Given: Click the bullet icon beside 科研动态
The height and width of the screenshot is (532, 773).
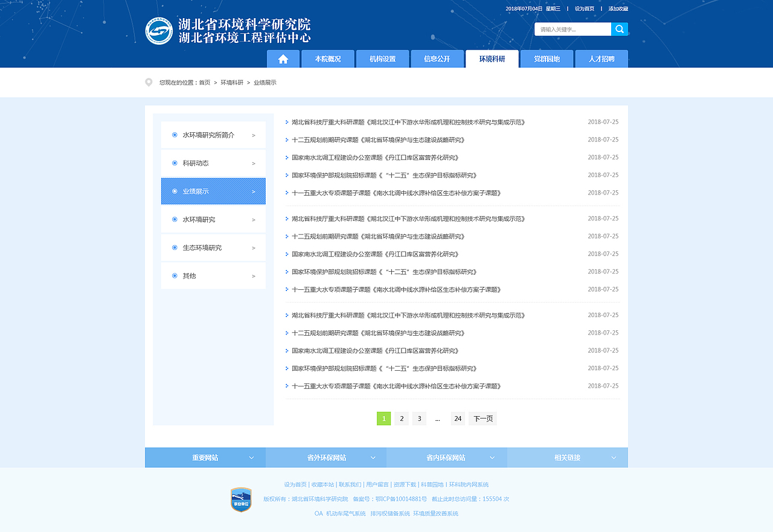Looking at the screenshot, I should [174, 162].
